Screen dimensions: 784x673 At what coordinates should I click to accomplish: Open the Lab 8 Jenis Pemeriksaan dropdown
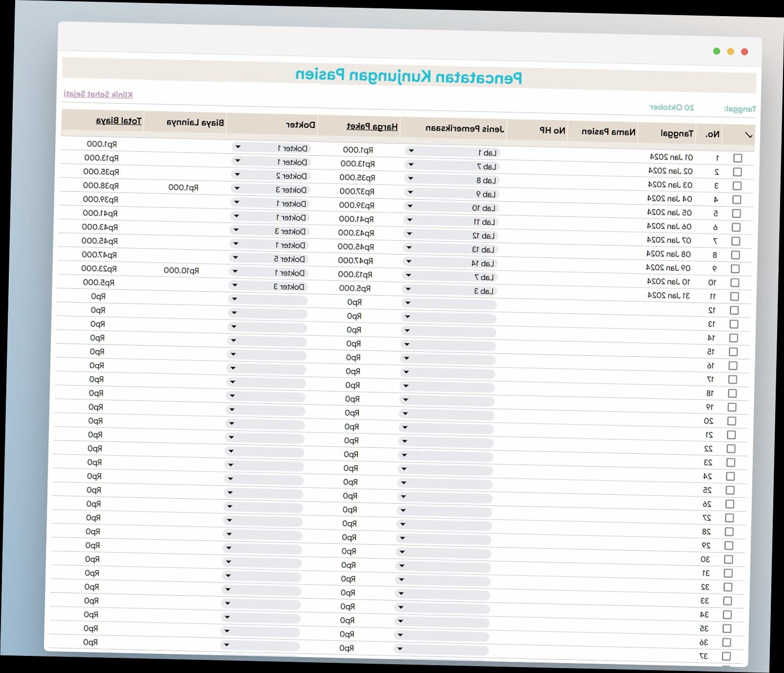click(410, 179)
